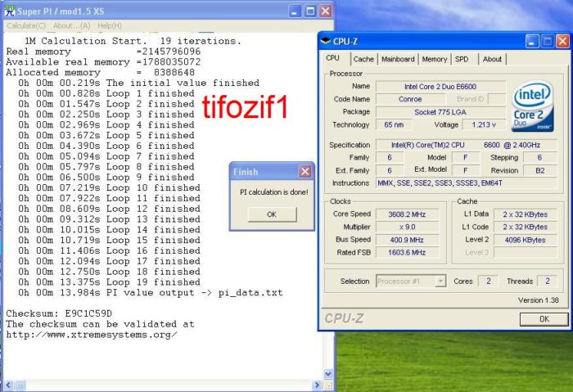573x392 pixels.
Task: Close the Super PI window
Action: coord(325,11)
